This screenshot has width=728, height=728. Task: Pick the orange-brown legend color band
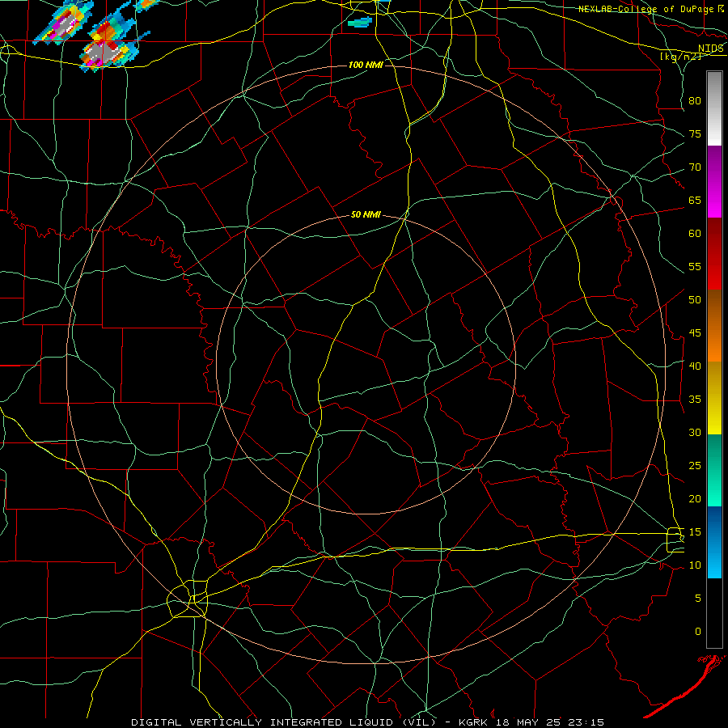coord(714,325)
